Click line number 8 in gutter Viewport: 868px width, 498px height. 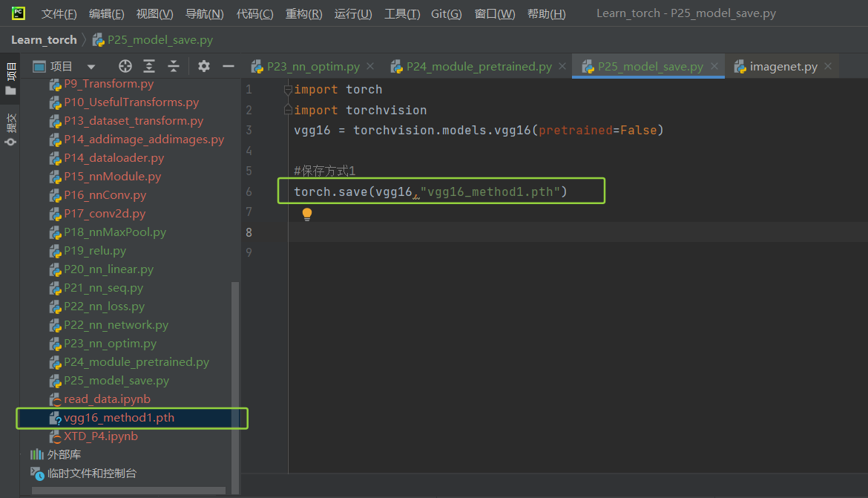tap(249, 232)
